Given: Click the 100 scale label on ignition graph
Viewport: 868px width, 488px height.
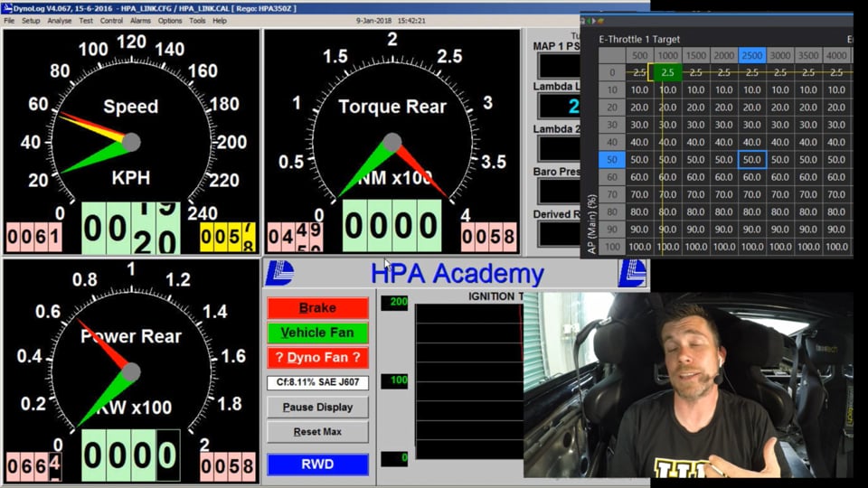Looking at the screenshot, I should [395, 380].
